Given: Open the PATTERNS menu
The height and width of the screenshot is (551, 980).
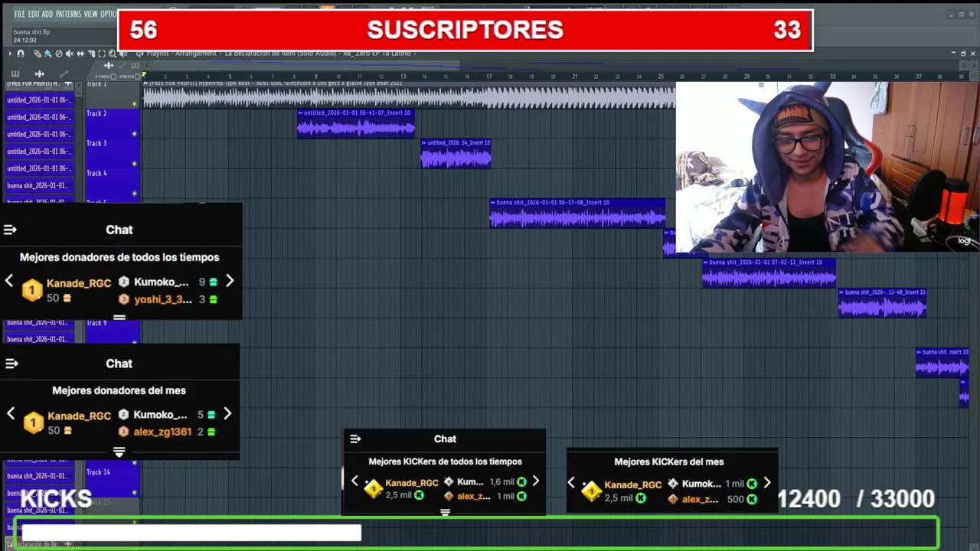Looking at the screenshot, I should (68, 14).
